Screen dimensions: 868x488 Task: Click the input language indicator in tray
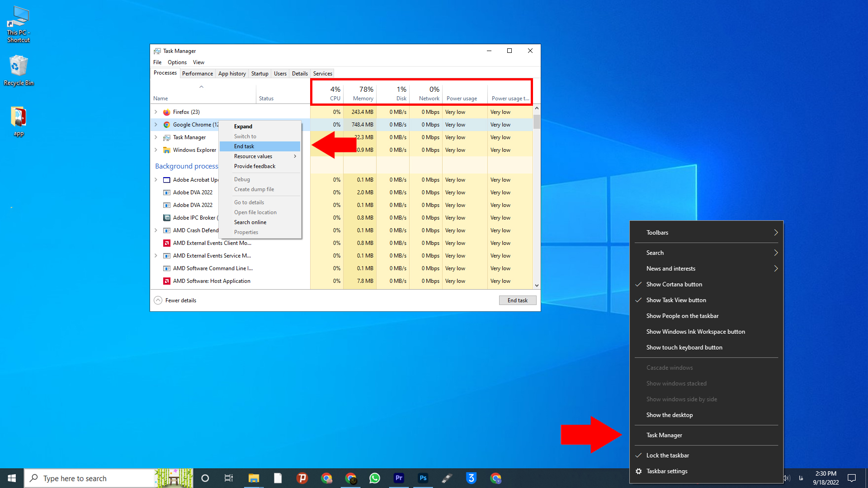click(x=801, y=478)
